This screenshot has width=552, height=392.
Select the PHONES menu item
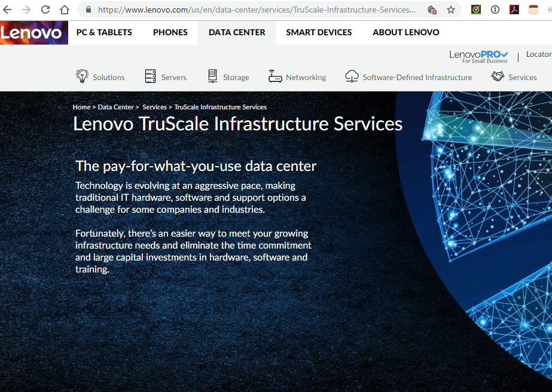point(170,32)
